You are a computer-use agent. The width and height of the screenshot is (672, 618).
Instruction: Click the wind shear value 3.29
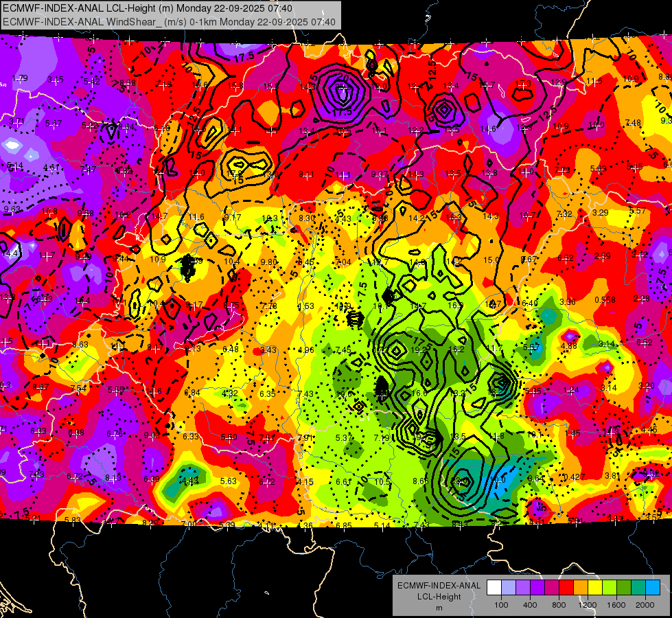coord(601,213)
